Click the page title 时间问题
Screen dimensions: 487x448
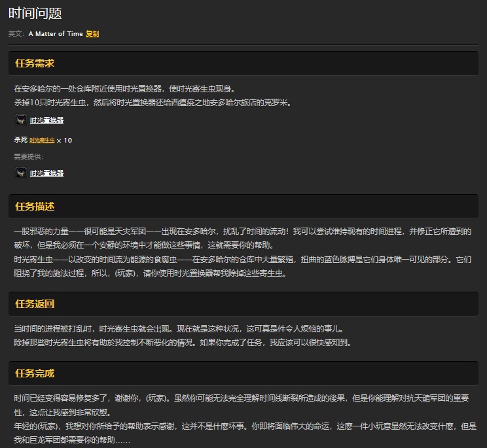tap(35, 14)
